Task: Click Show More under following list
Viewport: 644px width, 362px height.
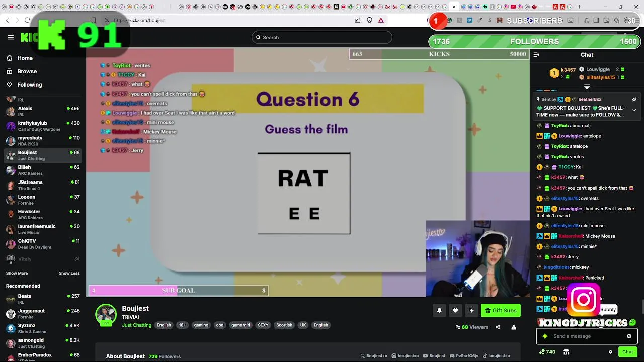Action: coord(17,273)
